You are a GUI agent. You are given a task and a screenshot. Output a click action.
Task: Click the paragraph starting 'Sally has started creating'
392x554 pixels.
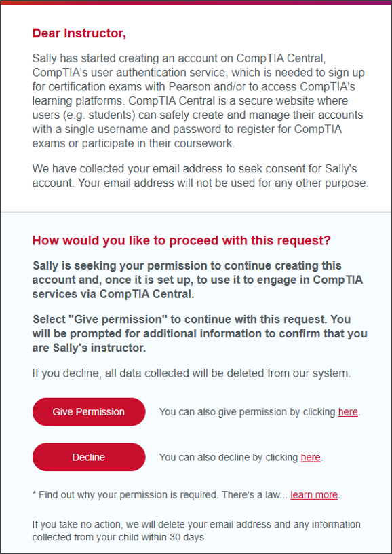click(198, 100)
